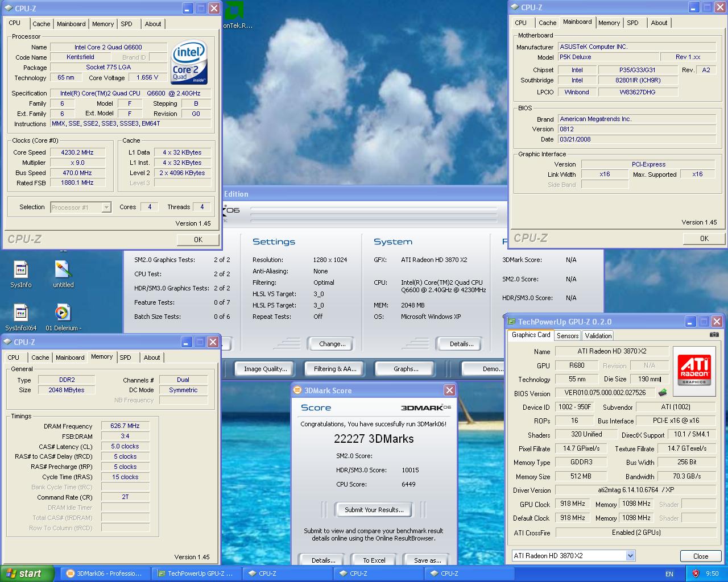Screen dimensions: 728x582
Task: Open Mainboard tab in CPU-Z processor window
Action: tap(72, 24)
